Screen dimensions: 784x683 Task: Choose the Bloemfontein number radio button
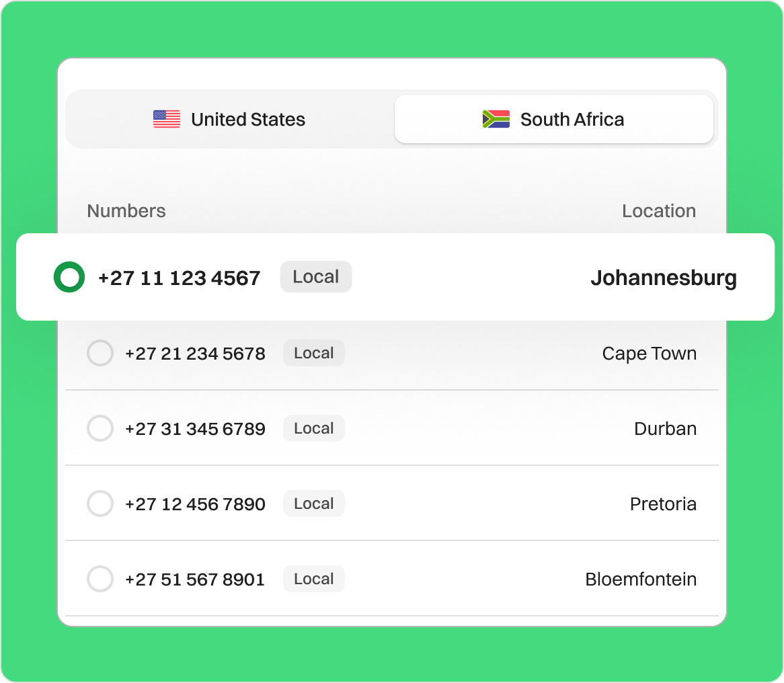pyautogui.click(x=100, y=579)
